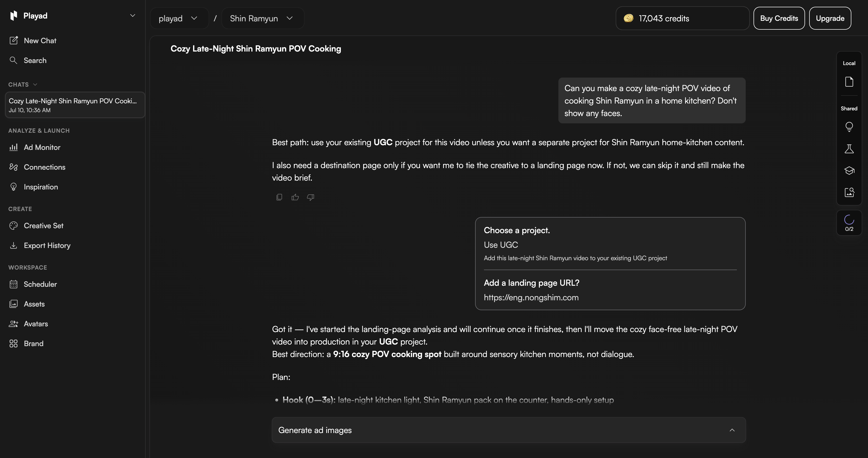Viewport: 868px width, 458px height.
Task: Collapse the Generate ad images panel
Action: [732, 430]
